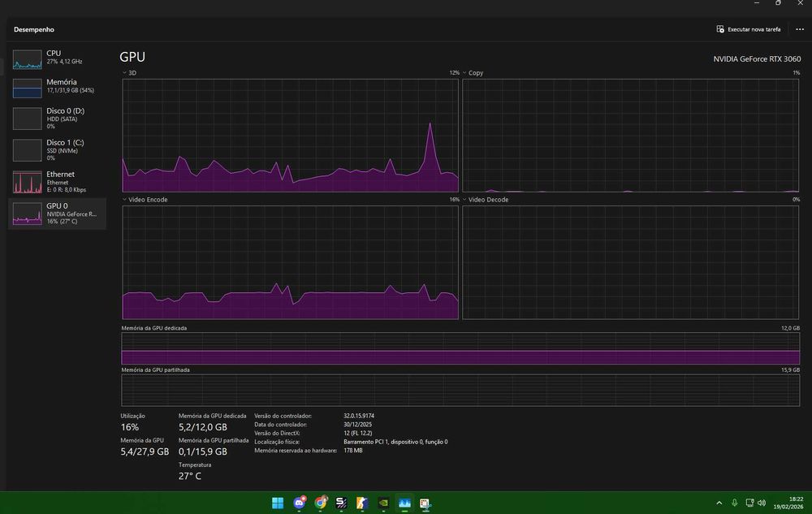This screenshot has height=514, width=812.
Task: Select CPU in the performance sidebar
Action: click(57, 58)
